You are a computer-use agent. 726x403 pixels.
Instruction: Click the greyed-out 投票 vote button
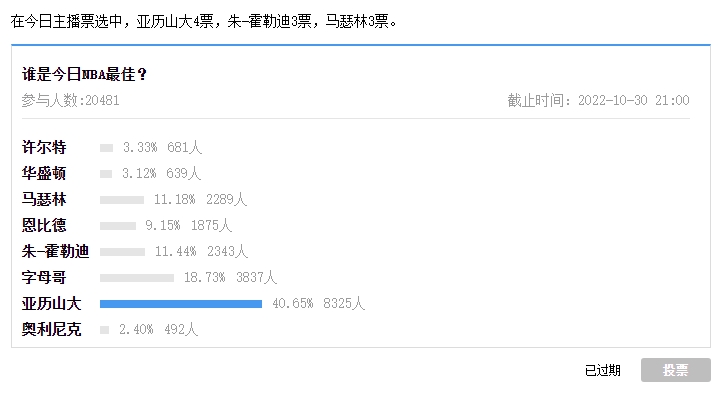click(x=676, y=370)
